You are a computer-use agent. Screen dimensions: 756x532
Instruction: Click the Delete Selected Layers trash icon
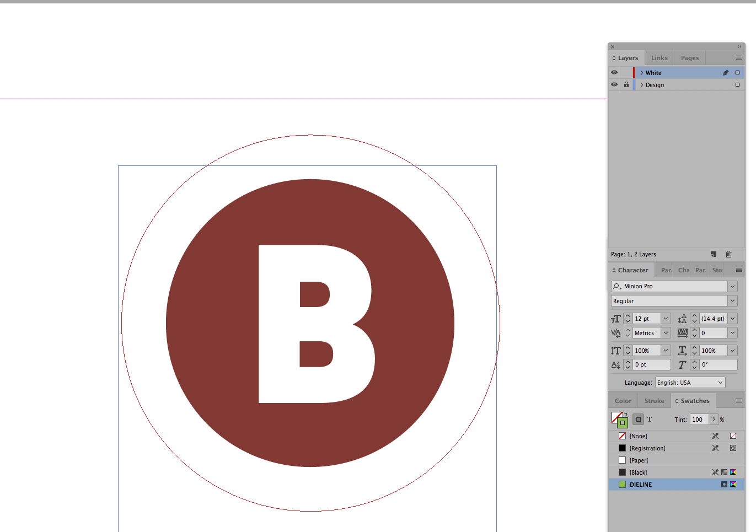728,254
